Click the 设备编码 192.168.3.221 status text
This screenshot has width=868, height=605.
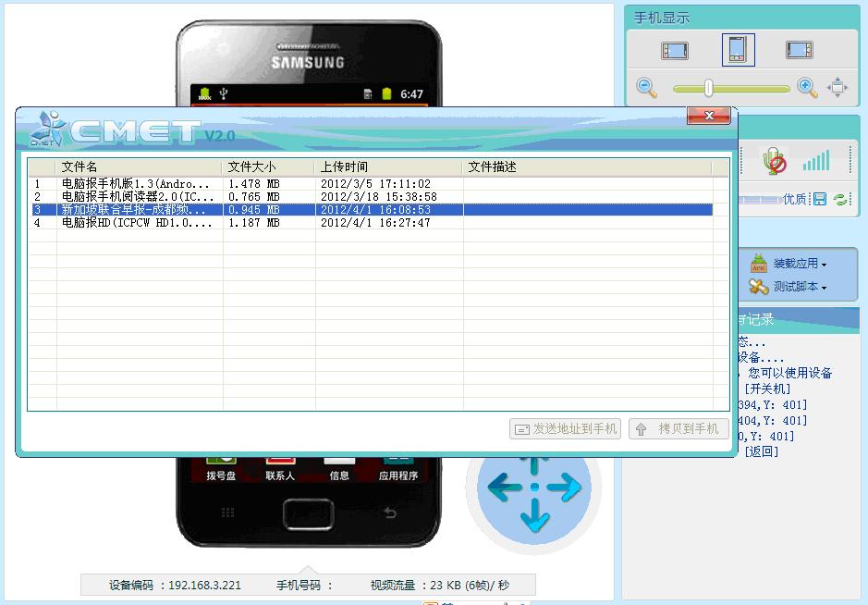[x=175, y=585]
